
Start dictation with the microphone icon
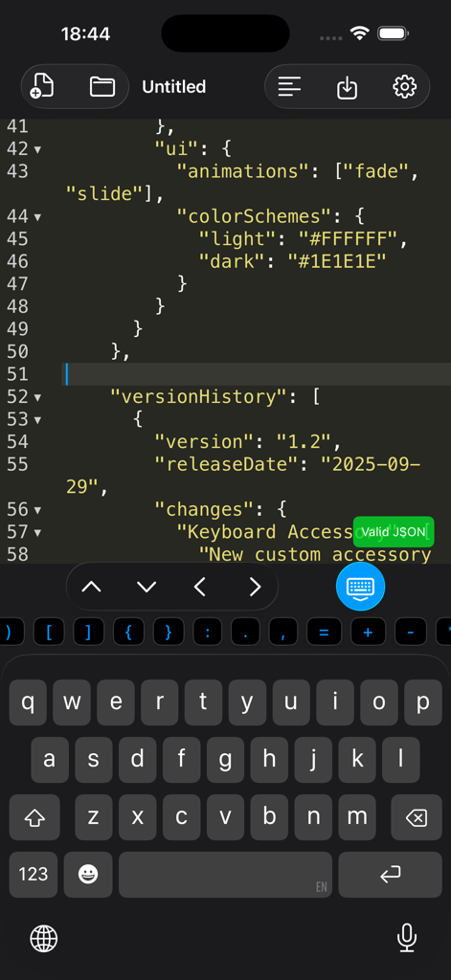pos(407,938)
